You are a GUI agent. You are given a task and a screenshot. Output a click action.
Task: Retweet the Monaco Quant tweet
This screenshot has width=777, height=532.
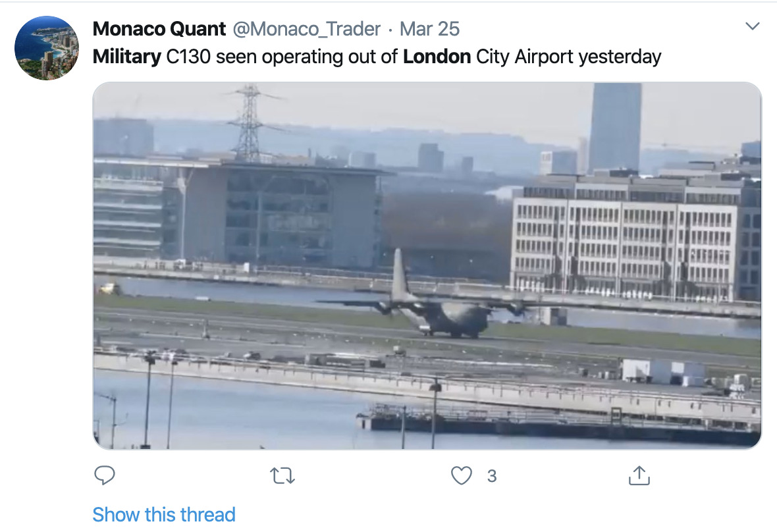pos(283,475)
